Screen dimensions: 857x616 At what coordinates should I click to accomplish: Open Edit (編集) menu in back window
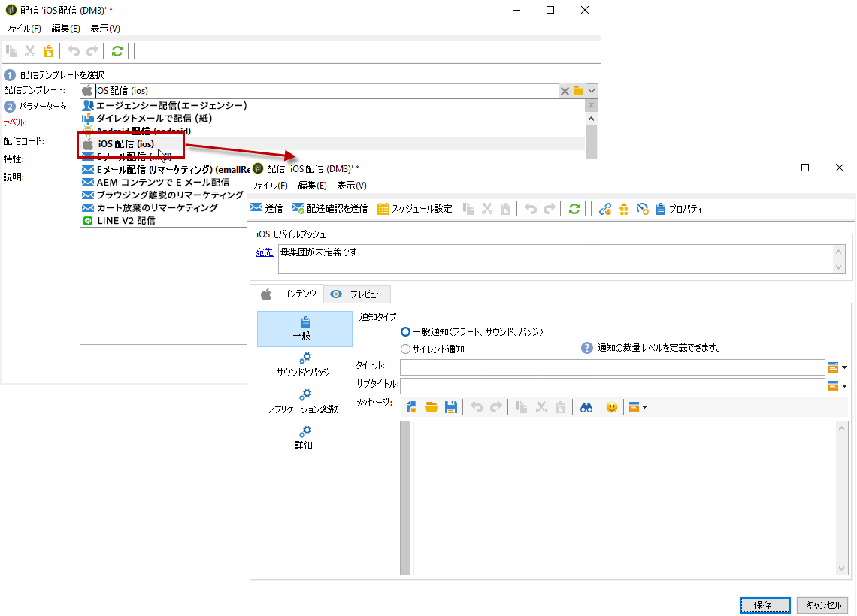pos(65,29)
